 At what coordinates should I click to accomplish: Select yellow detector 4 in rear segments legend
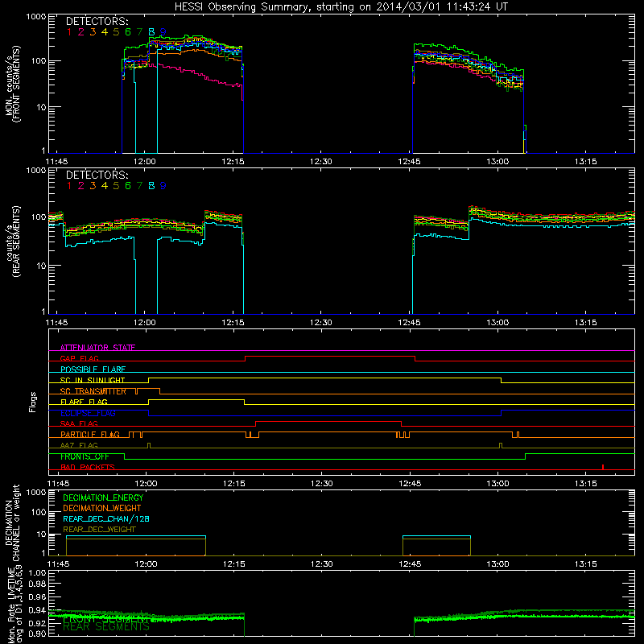105,186
